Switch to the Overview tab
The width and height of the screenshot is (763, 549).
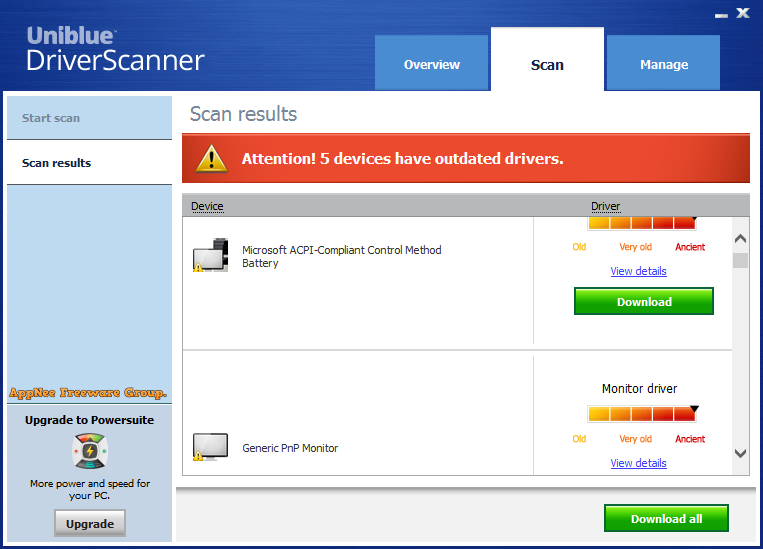coord(431,63)
